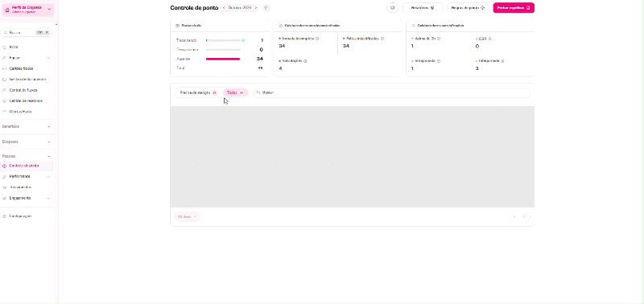Open the chat bubble icon button

(392, 7)
